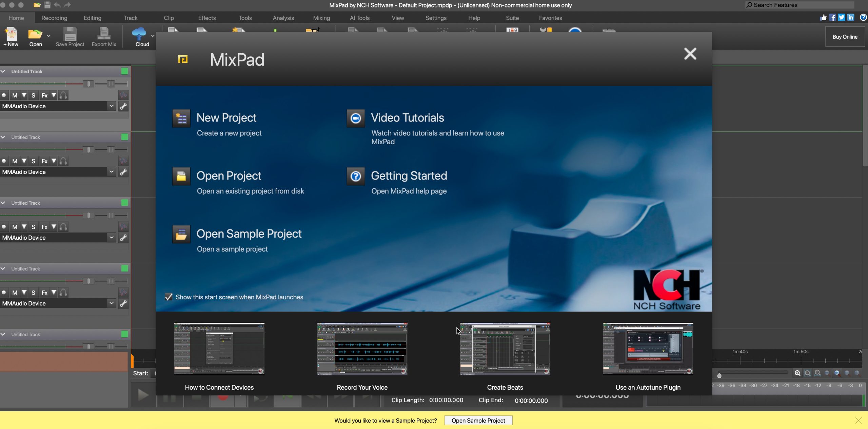
Task: Click the Search Features field
Action: pyautogui.click(x=800, y=5)
